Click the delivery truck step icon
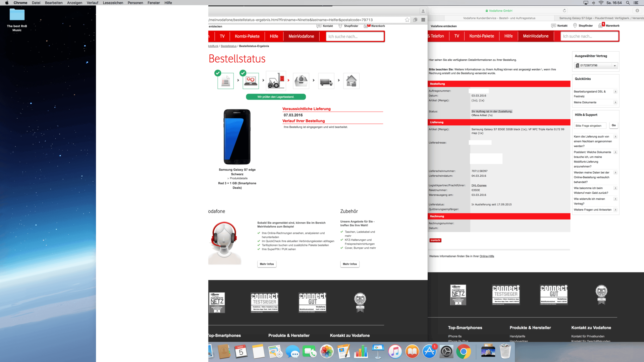Screen dimensions: 644x362 326,81
